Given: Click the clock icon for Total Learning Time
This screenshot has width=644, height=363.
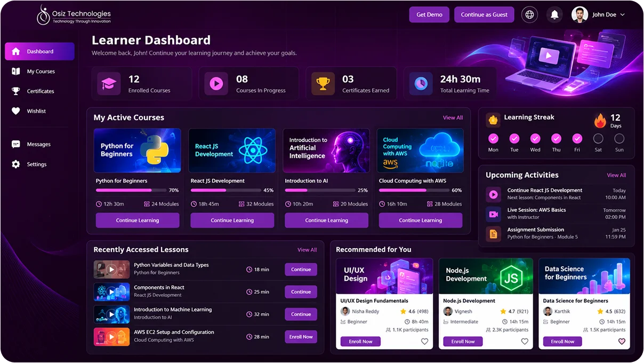Looking at the screenshot, I should 421,84.
